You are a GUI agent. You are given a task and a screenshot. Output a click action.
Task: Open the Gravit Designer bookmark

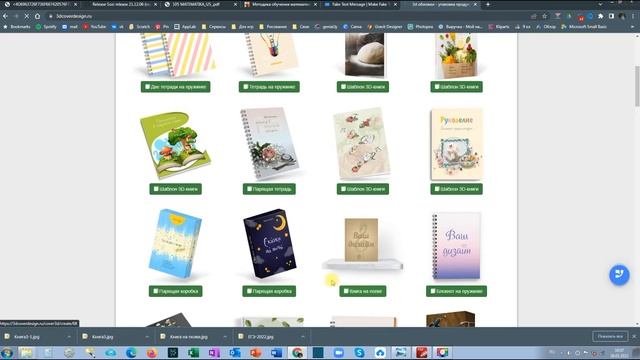[x=385, y=27]
